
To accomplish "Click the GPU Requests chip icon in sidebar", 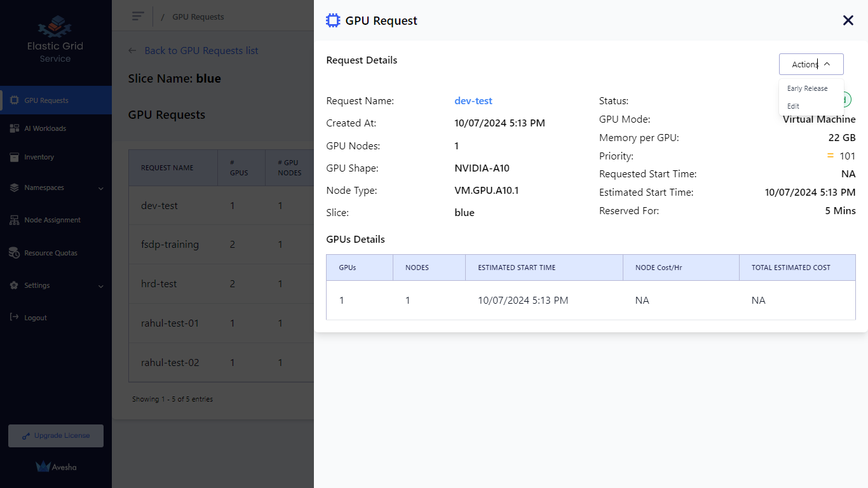I will [14, 100].
